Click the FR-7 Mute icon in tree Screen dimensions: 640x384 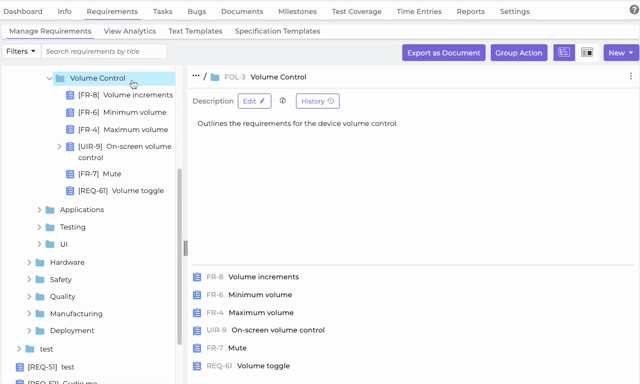click(70, 174)
